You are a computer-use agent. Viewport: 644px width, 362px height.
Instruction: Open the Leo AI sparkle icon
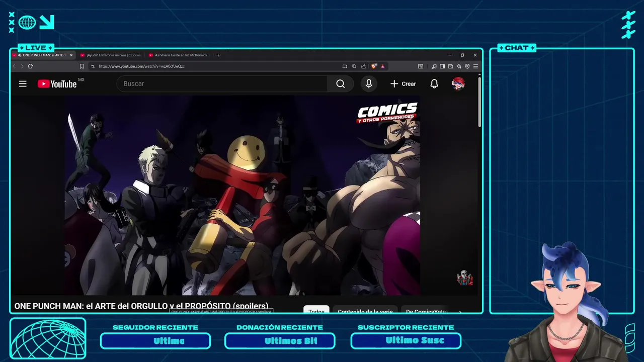click(459, 66)
